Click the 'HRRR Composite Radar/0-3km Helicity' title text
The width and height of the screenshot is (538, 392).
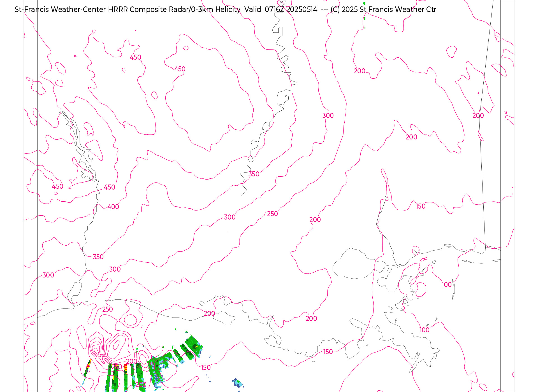coord(174,10)
